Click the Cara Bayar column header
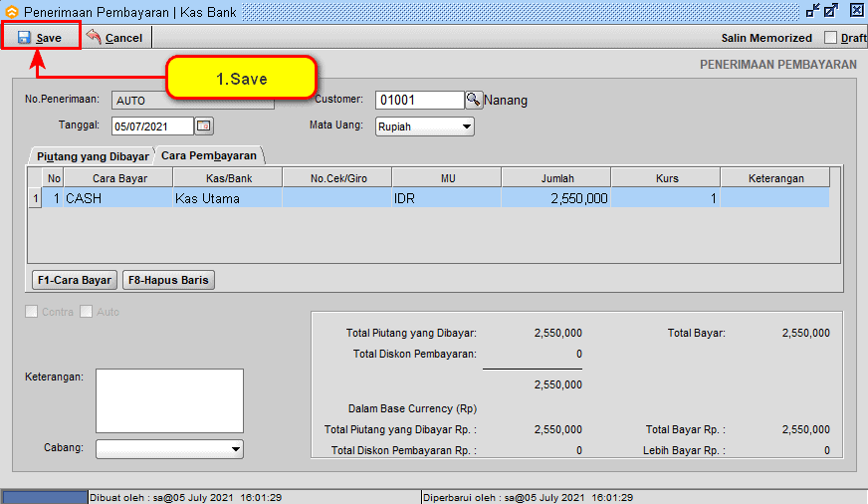The image size is (868, 504). coord(119,178)
